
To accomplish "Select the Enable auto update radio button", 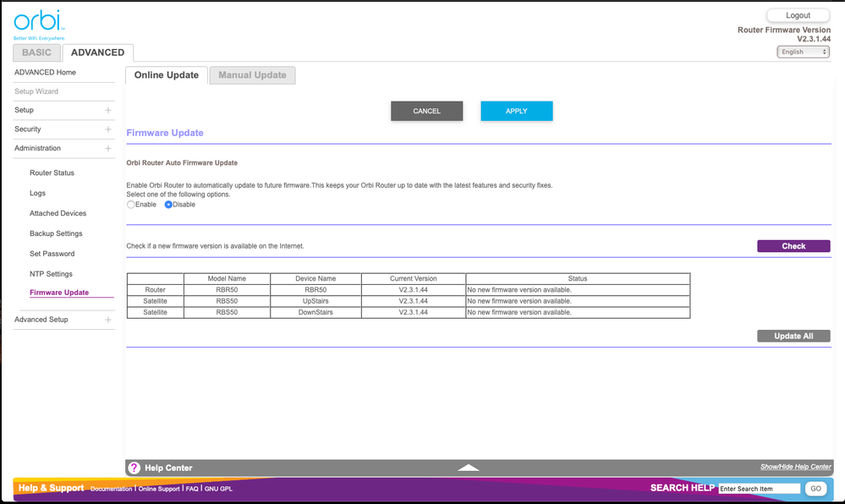I will [x=130, y=205].
